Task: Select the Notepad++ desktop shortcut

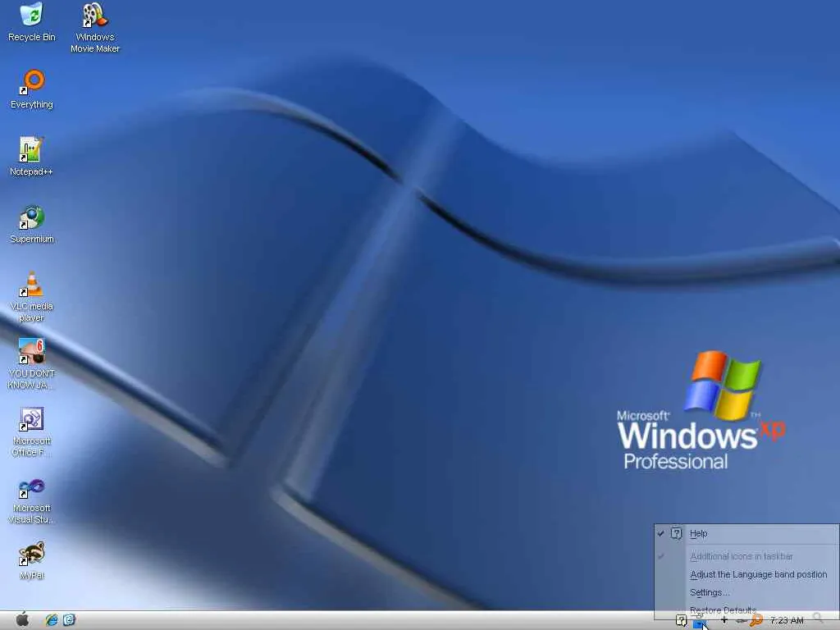Action: (31, 157)
